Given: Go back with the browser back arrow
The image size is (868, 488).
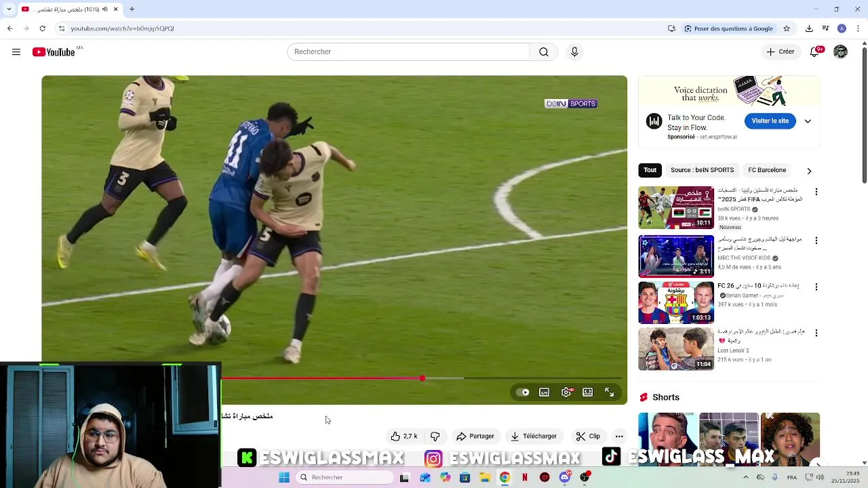Looking at the screenshot, I should tap(9, 28).
